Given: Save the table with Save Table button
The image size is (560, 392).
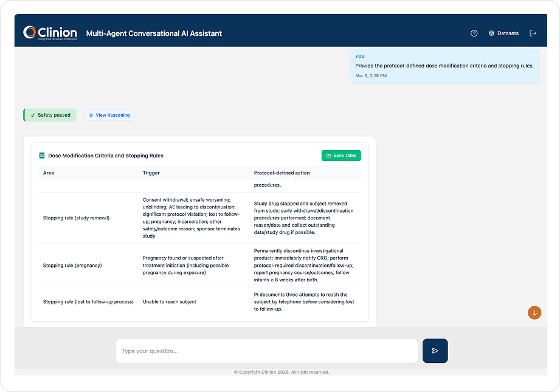Looking at the screenshot, I should [x=341, y=156].
